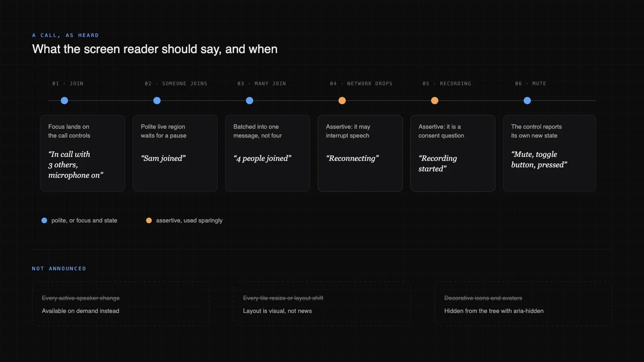The height and width of the screenshot is (362, 644).
Task: Click the "A CALL, AS HEARD" eyebrow text
Action: (66, 35)
